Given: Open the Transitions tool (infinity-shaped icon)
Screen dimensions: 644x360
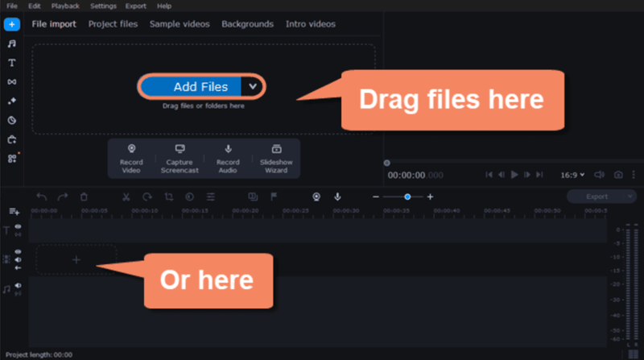Looking at the screenshot, I should pyautogui.click(x=12, y=82).
